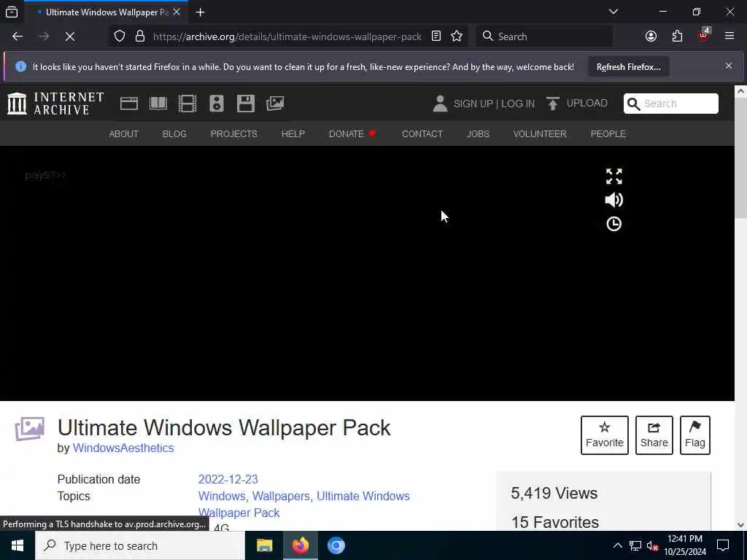Click SIGN UP link

[473, 104]
